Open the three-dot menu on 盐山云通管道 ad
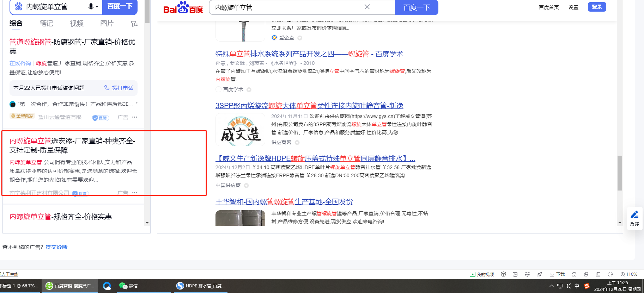The image size is (644, 293). pyautogui.click(x=135, y=117)
